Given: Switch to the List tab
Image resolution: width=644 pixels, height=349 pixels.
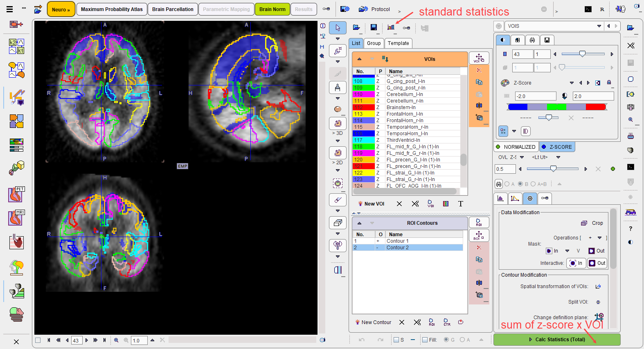Looking at the screenshot, I should [356, 43].
